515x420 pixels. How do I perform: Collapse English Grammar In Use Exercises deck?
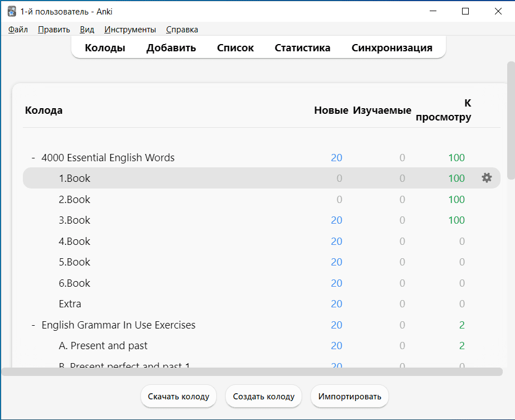(33, 325)
